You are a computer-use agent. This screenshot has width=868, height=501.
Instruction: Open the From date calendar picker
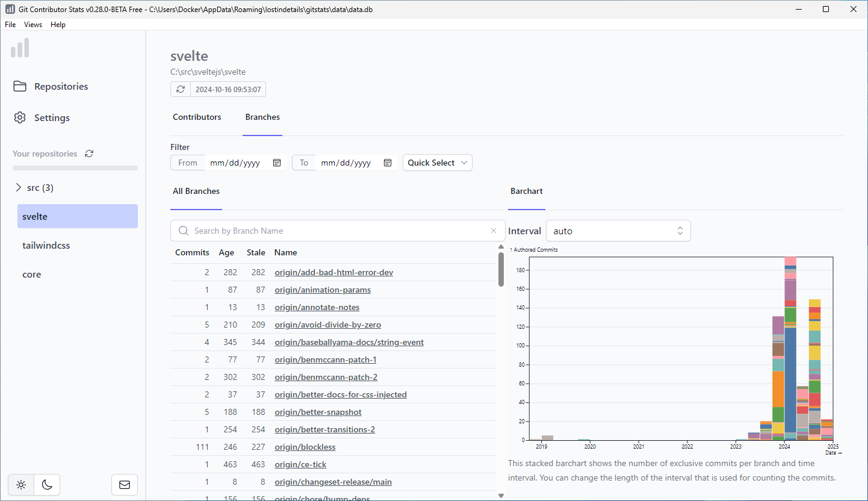coord(277,163)
